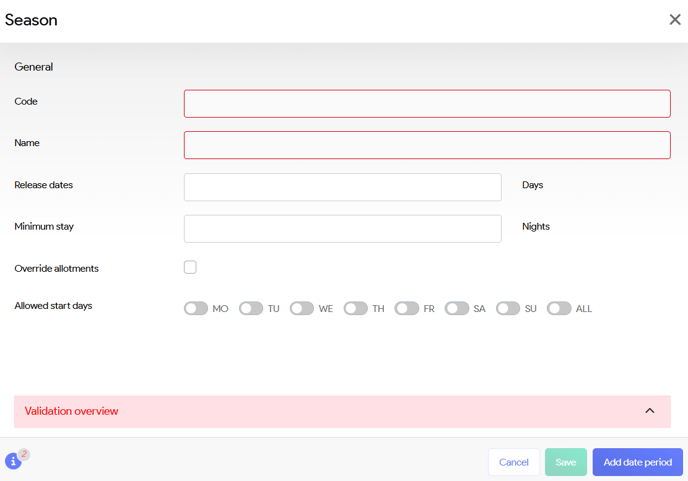Focus the Name text field
Image resolution: width=688 pixels, height=481 pixels.
pyautogui.click(x=427, y=145)
